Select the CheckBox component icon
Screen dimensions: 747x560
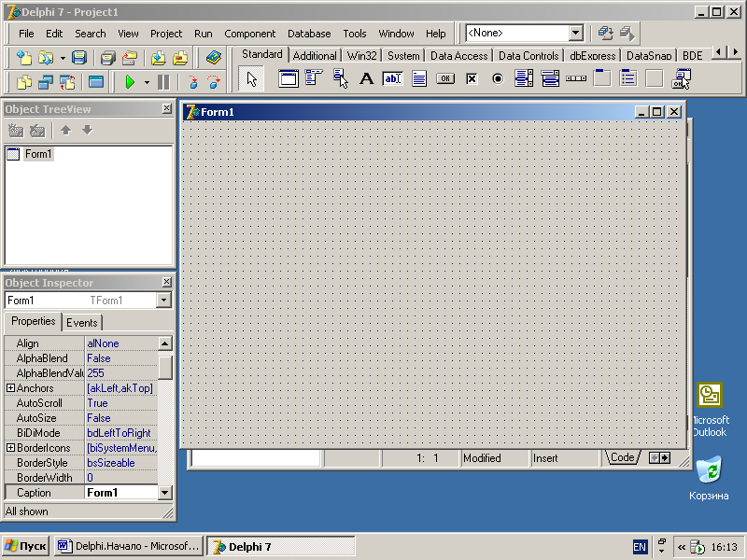coord(472,78)
